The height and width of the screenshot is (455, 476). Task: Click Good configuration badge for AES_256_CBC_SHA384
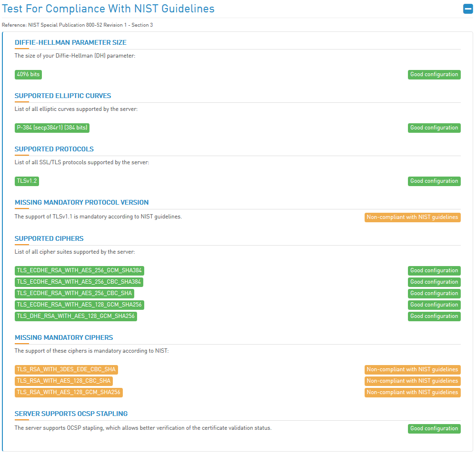pos(434,282)
